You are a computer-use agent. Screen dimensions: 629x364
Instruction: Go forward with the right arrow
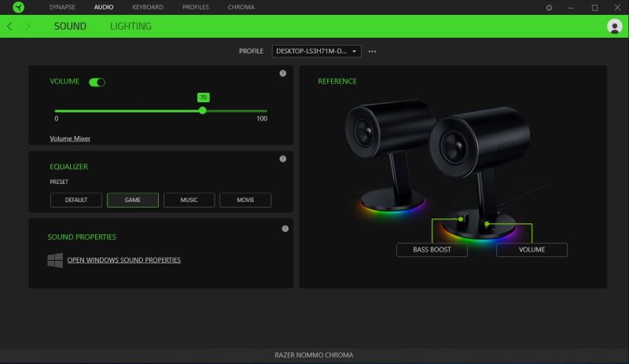pos(28,27)
